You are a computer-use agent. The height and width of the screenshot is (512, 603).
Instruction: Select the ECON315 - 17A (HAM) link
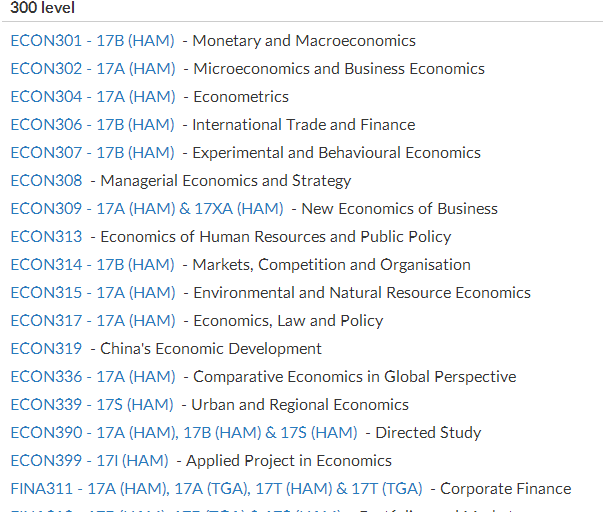click(92, 293)
